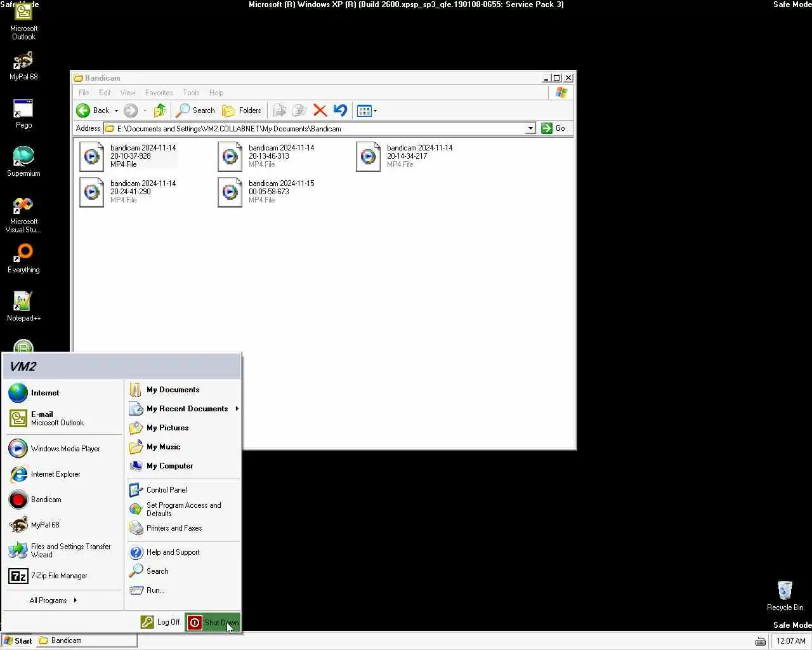Image resolution: width=812 pixels, height=650 pixels.
Task: Go up one folder level
Action: click(x=160, y=110)
